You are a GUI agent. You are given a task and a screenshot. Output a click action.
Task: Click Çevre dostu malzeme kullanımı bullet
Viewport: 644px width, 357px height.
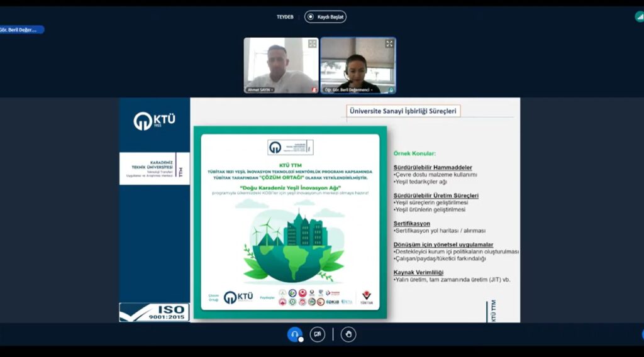tap(435, 175)
